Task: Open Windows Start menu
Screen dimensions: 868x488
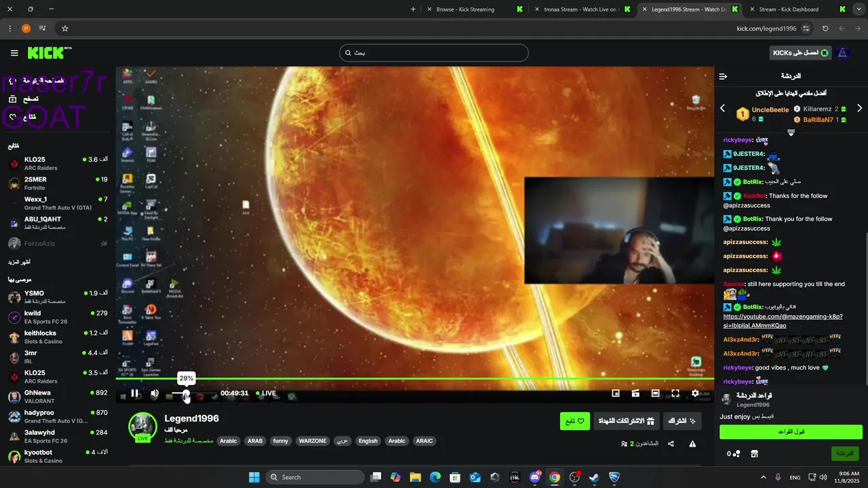Action: tap(254, 477)
